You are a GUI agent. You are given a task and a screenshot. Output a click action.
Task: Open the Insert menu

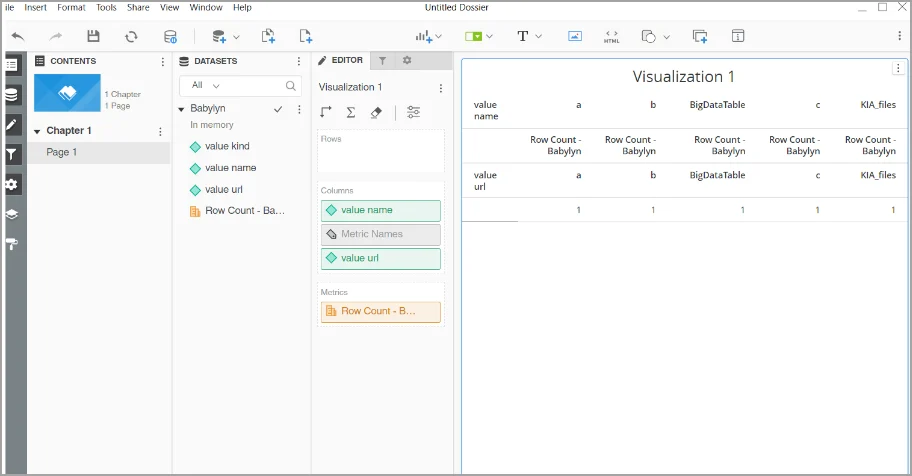35,8
